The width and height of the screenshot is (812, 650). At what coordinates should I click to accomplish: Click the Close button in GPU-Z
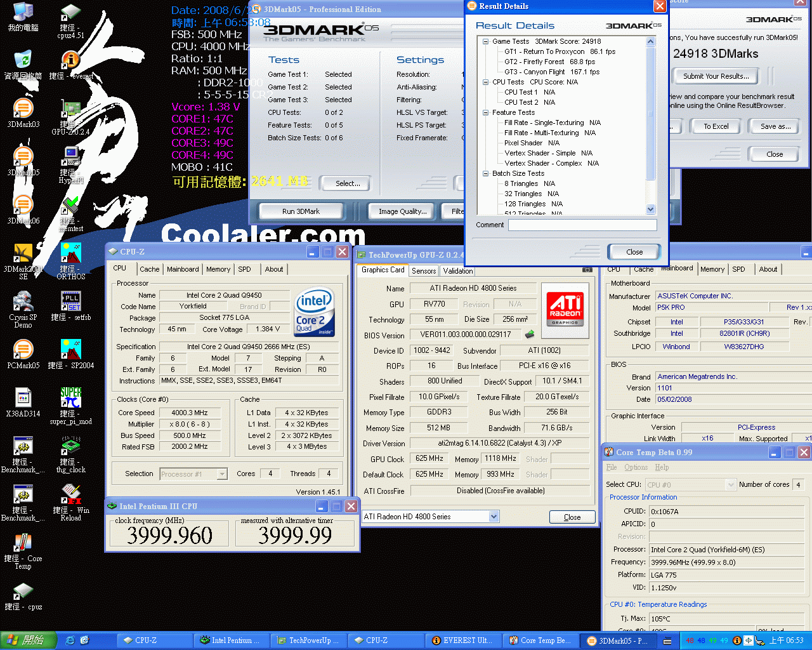[572, 517]
